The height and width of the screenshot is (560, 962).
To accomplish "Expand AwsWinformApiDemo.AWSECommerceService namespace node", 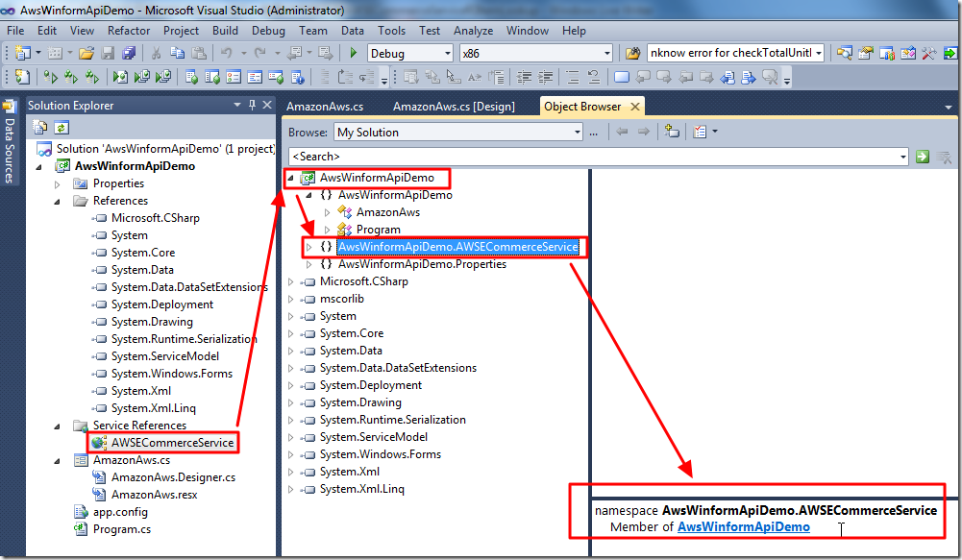I will (x=308, y=247).
